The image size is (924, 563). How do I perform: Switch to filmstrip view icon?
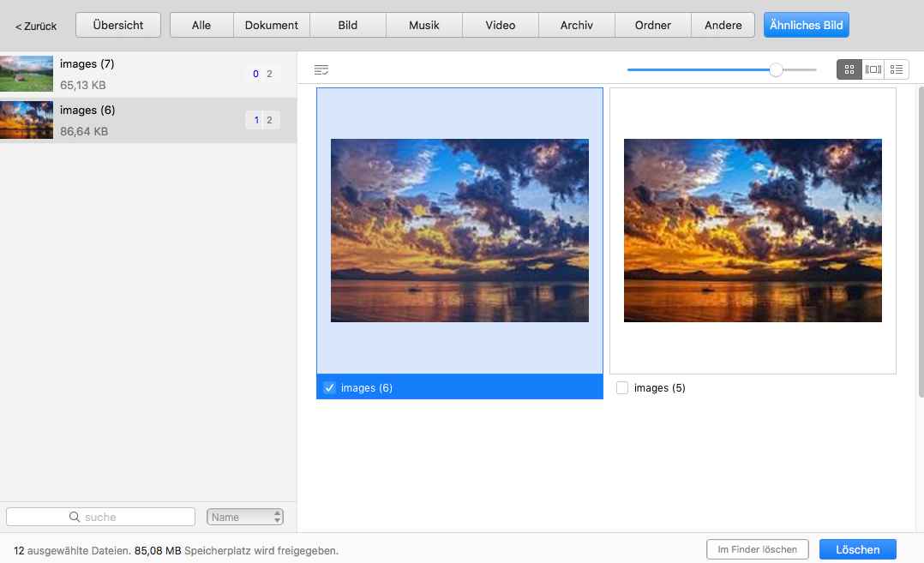pos(873,69)
